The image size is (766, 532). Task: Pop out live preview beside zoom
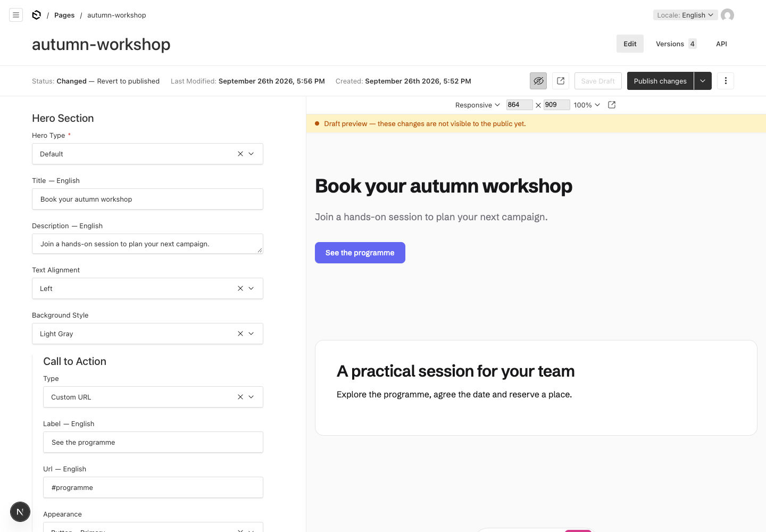[x=612, y=105]
